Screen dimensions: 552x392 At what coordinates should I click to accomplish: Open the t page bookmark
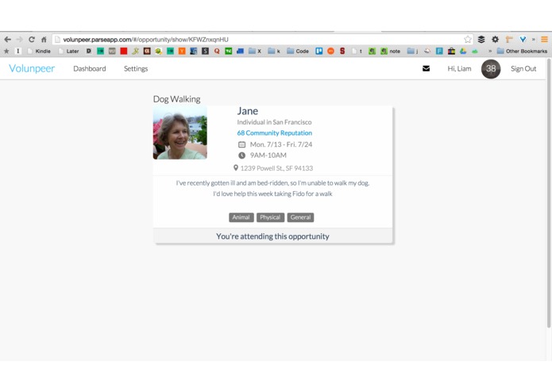(357, 51)
